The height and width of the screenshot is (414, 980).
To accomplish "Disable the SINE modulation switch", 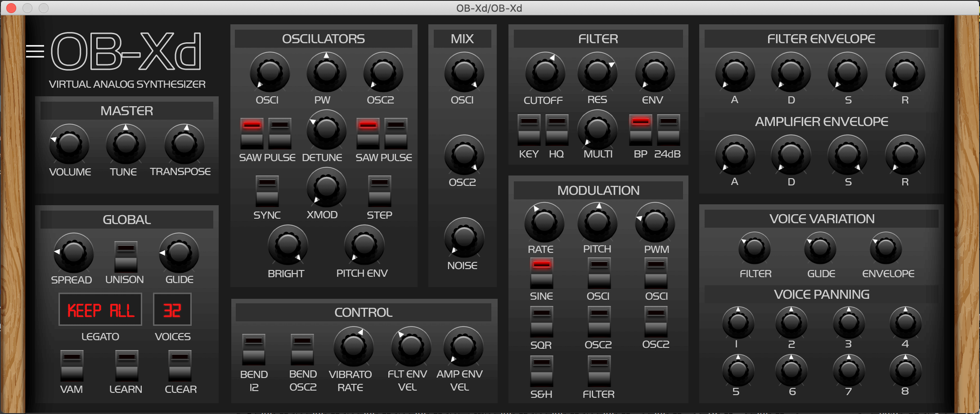I will pyautogui.click(x=542, y=273).
